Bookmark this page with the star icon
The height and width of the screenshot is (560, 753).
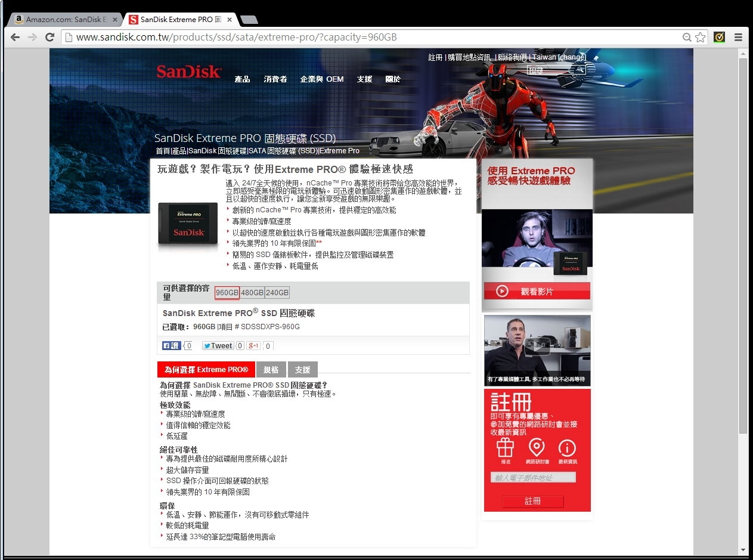click(x=701, y=38)
